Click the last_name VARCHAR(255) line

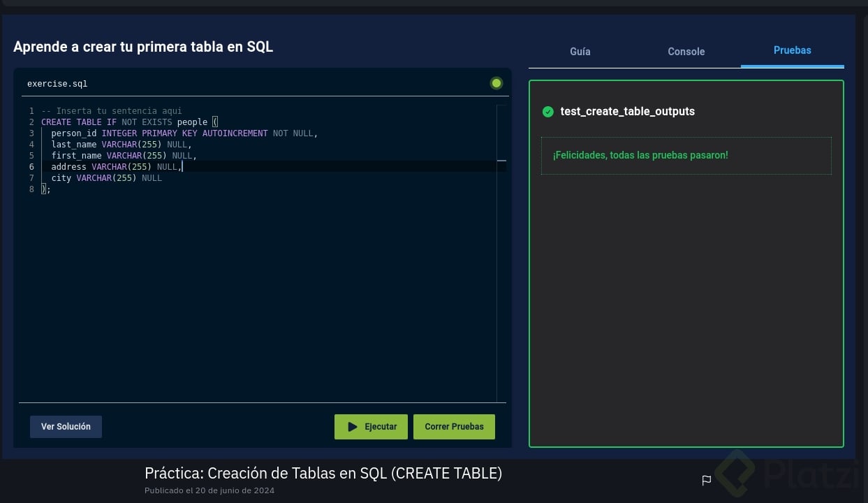tap(122, 145)
